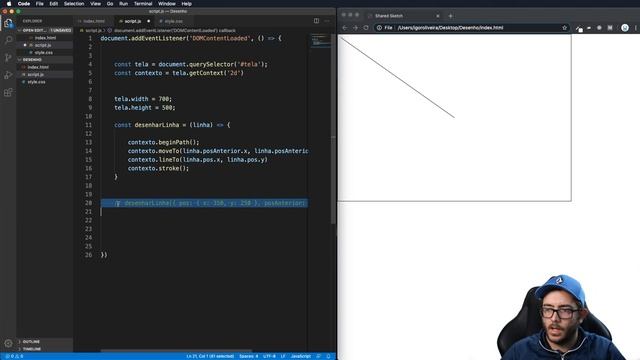Viewport: 640px width, 360px height.
Task: Click contexto.stroke() on line 16
Action: 158,168
